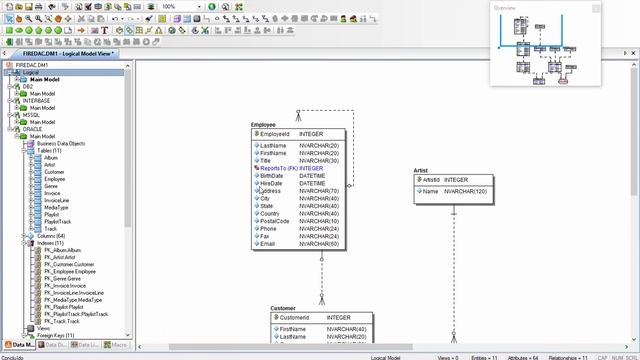
Task: Select the PlaylistTrack table in the tree
Action: tap(58, 222)
